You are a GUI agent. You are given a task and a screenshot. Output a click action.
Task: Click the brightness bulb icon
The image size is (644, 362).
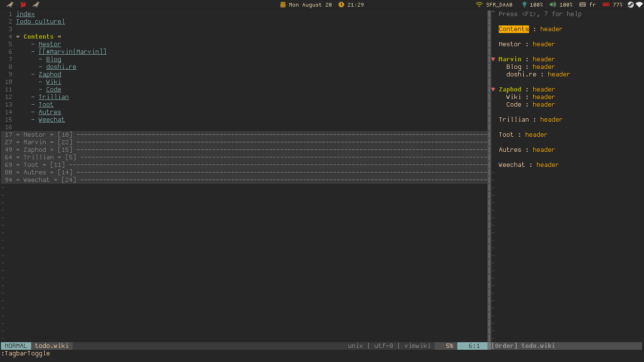pyautogui.click(x=525, y=5)
